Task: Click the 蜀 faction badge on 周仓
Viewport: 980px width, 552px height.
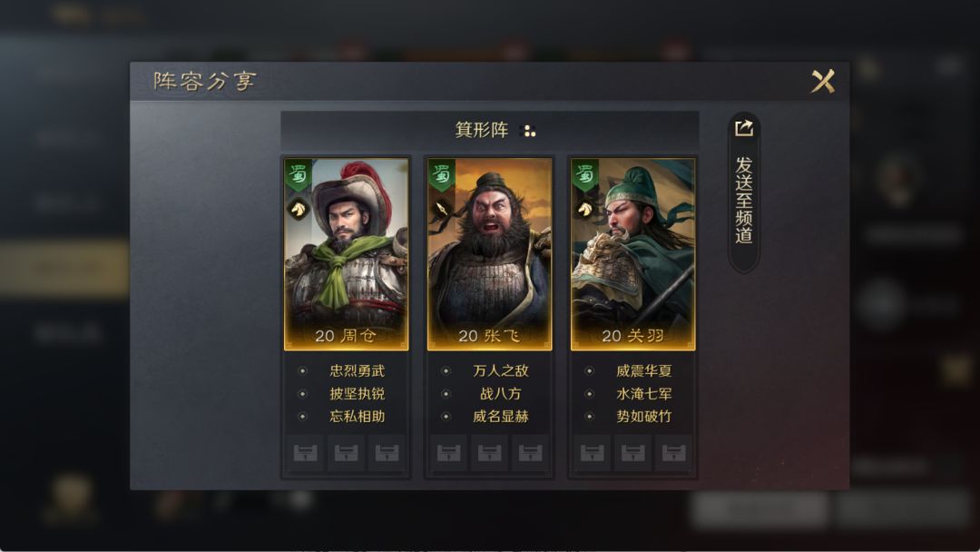Action: click(x=299, y=175)
